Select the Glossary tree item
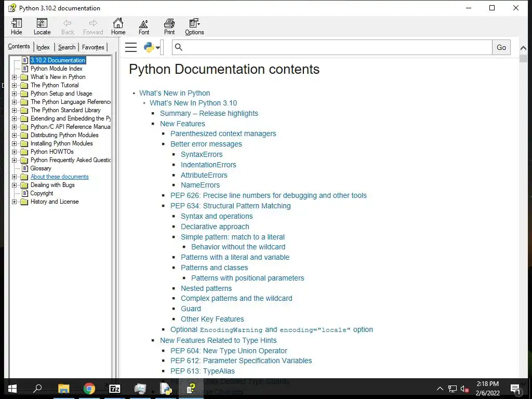Image resolution: width=532 pixels, height=399 pixels. pos(41,168)
